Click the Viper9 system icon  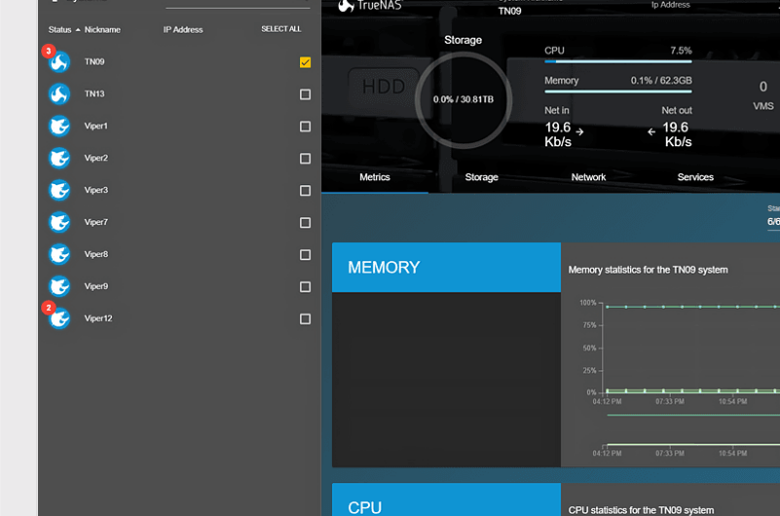click(59, 287)
